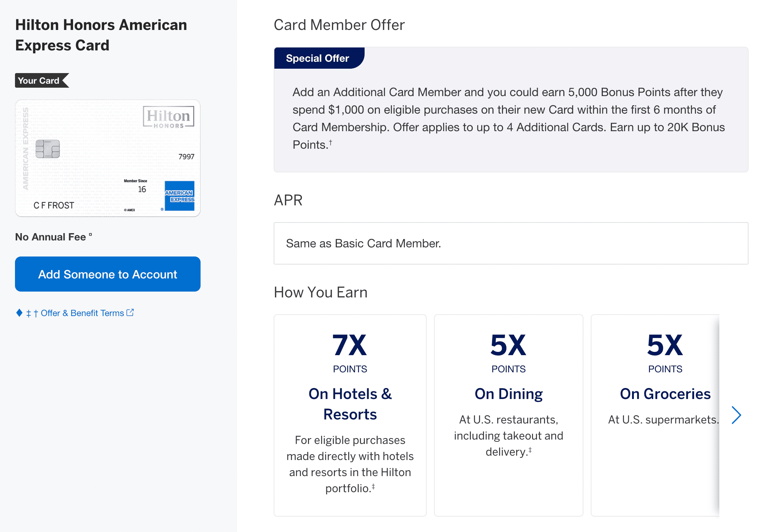The image size is (765, 532).
Task: Click the 'No Annual Fee' text
Action: pos(50,237)
